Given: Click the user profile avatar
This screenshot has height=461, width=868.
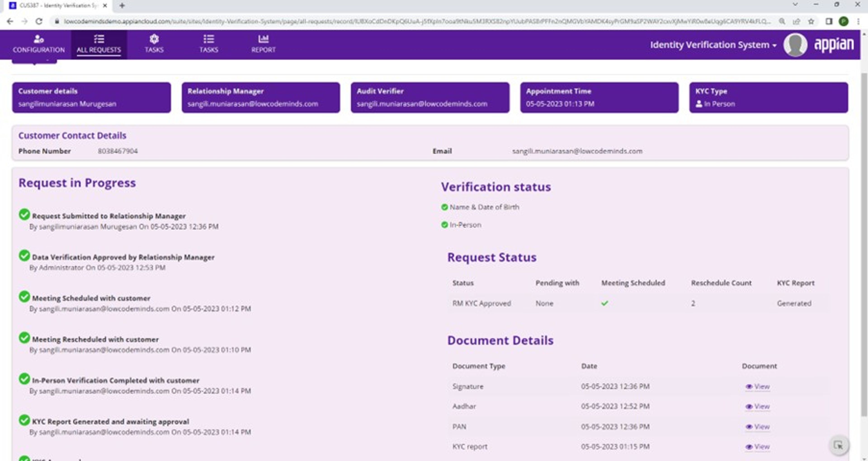Looking at the screenshot, I should pos(795,45).
